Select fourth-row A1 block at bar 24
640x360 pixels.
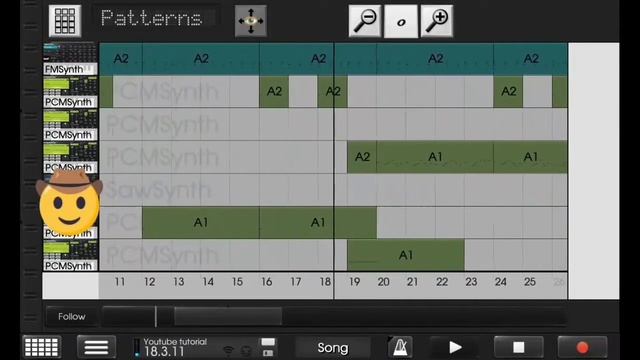pyautogui.click(x=531, y=157)
